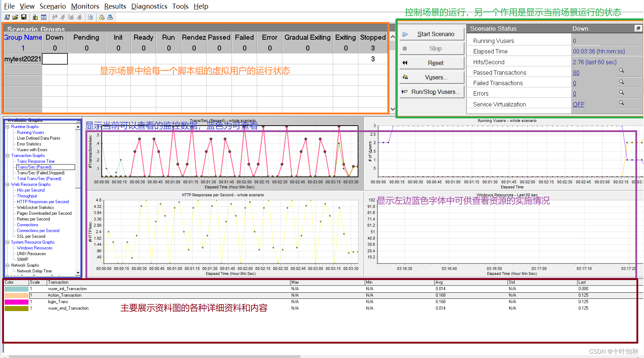
Task: Open the Vusers... dialog button
Action: [432, 77]
